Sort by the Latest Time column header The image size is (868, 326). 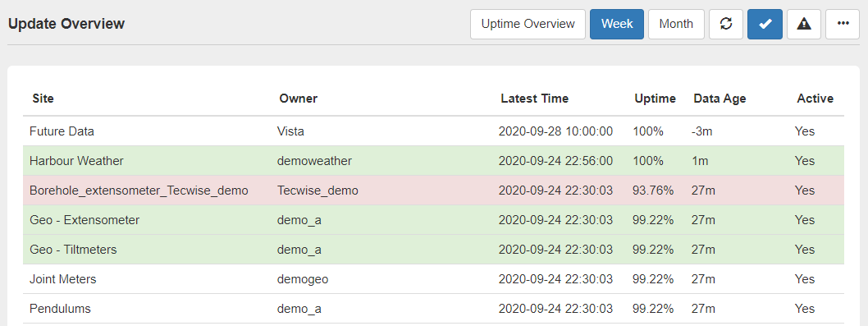[534, 99]
